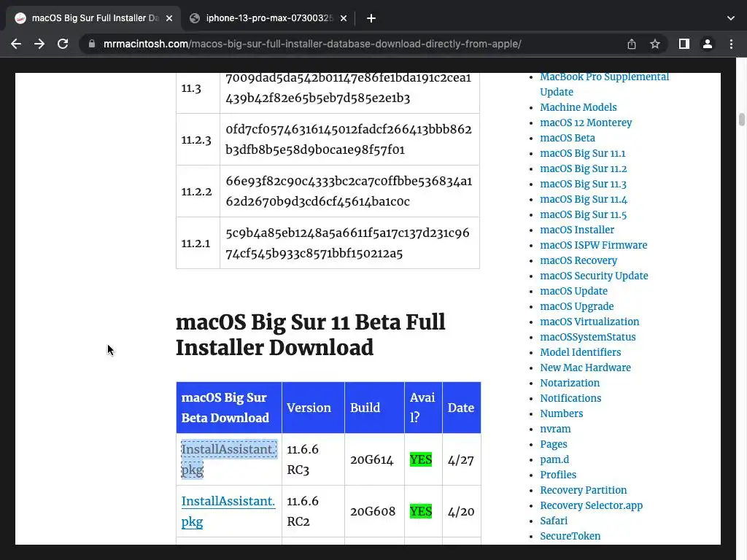Go forward to the next page
The height and width of the screenshot is (560, 747).
coord(39,44)
